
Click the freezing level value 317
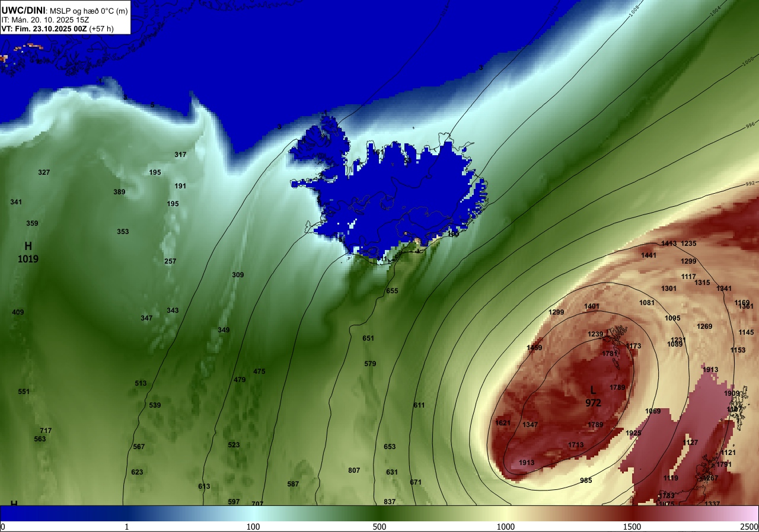[x=180, y=155]
